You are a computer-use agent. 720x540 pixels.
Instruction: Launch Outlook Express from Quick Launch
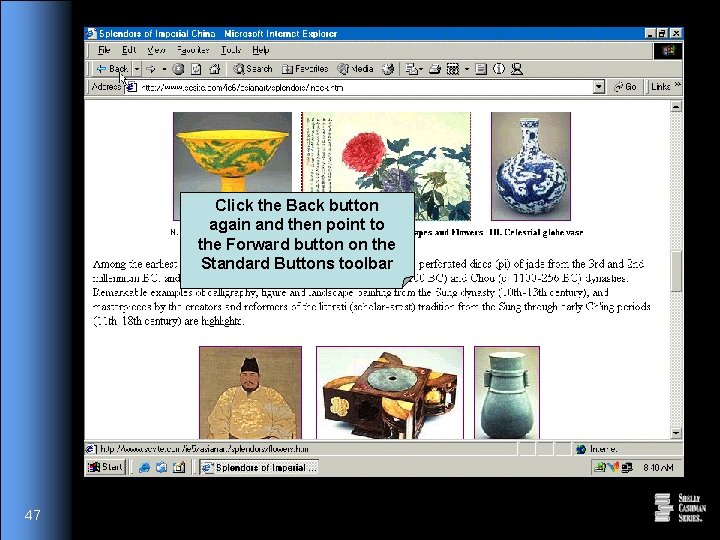click(x=161, y=467)
